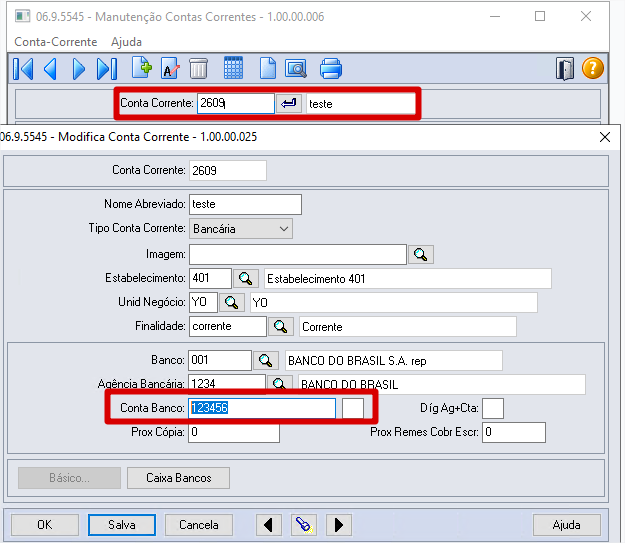Click the enter arrow beside Conta Corrente
625x543 pixels.
289,104
